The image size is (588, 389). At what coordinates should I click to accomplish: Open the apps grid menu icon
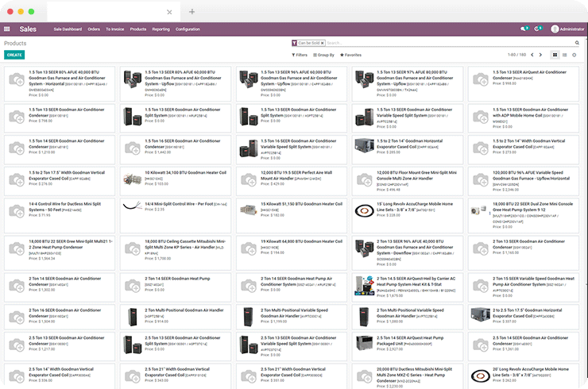click(8, 29)
